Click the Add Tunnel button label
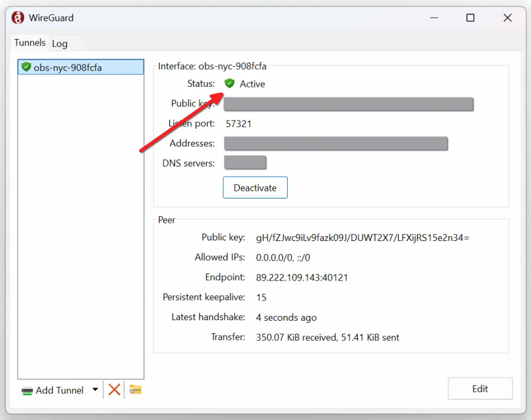531x420 pixels. [60, 390]
